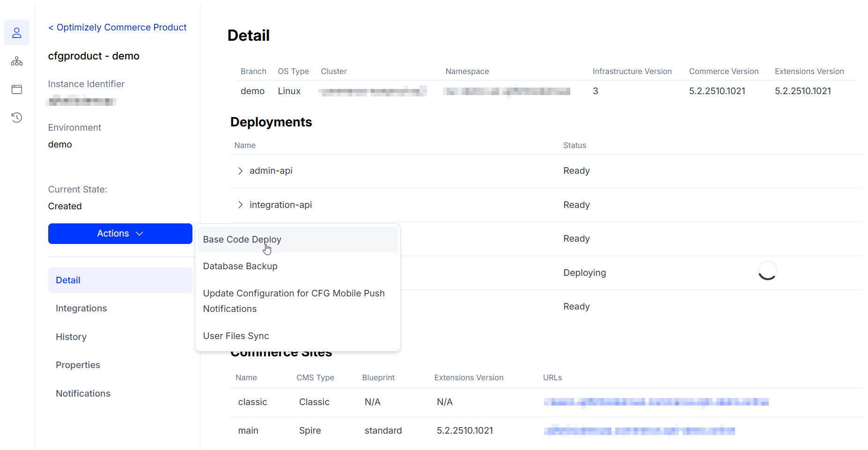Viewport: 868px width, 450px height.
Task: Go back to Optimizely Commerce Product
Action: tap(117, 28)
